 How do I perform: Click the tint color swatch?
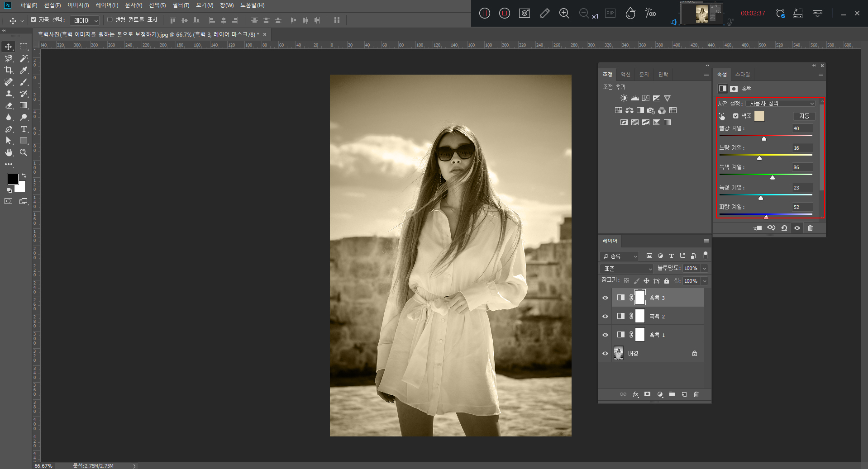pyautogui.click(x=759, y=116)
